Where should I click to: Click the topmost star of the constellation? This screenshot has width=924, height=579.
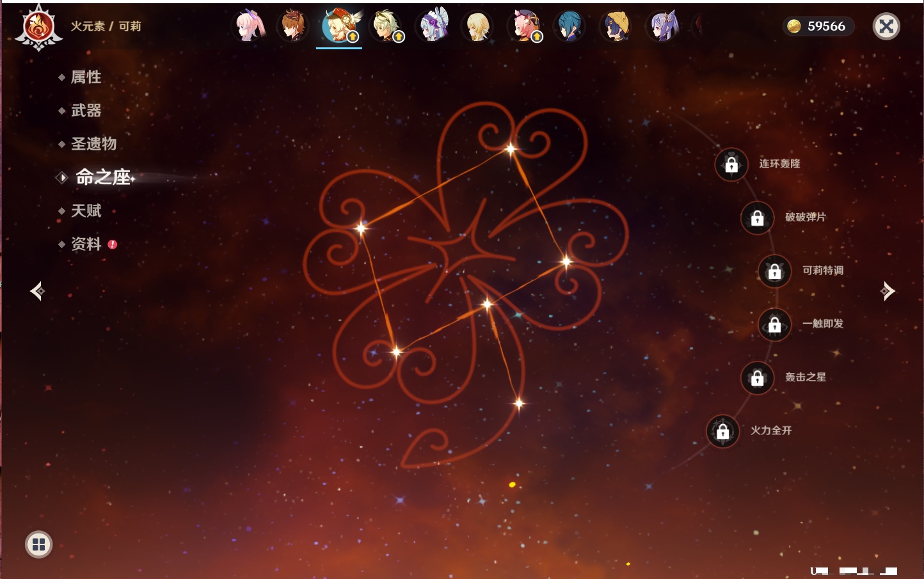pos(511,149)
